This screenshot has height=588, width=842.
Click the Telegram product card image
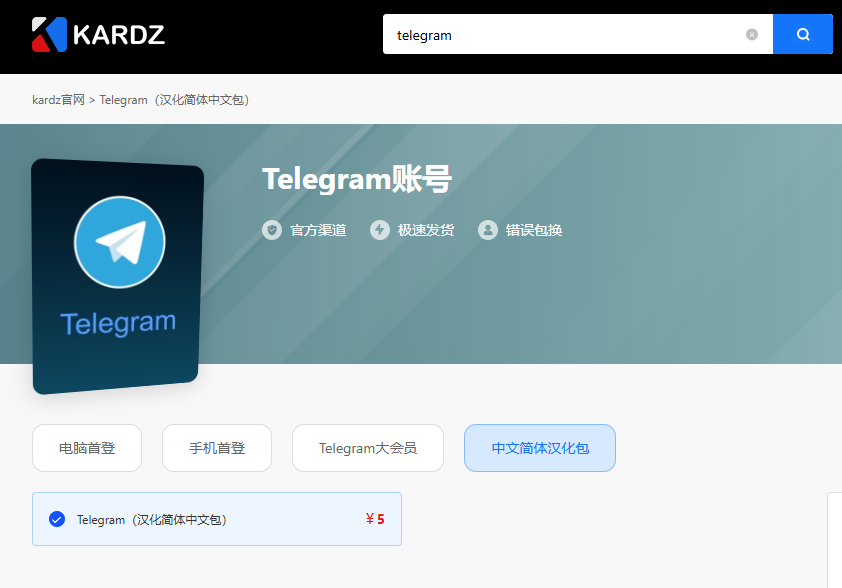coord(118,276)
